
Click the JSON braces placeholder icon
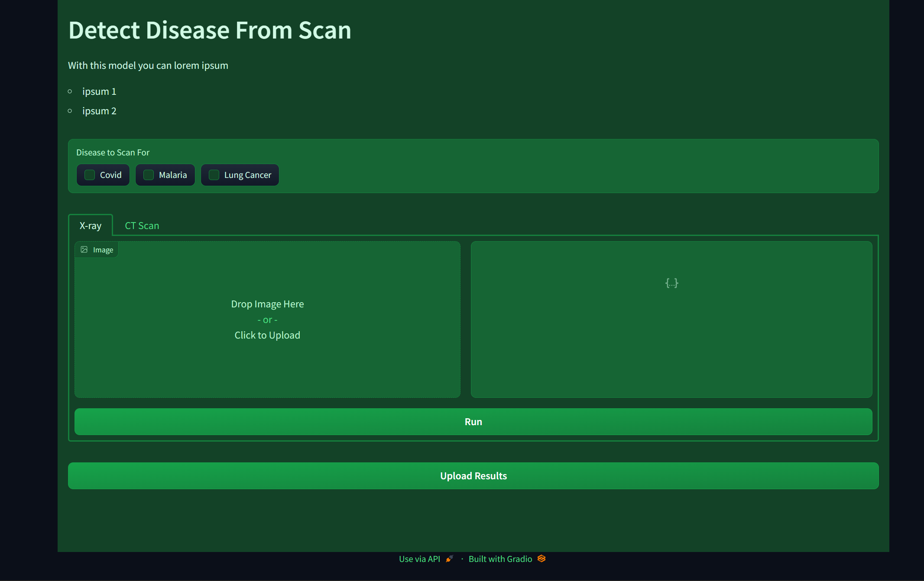click(x=671, y=283)
